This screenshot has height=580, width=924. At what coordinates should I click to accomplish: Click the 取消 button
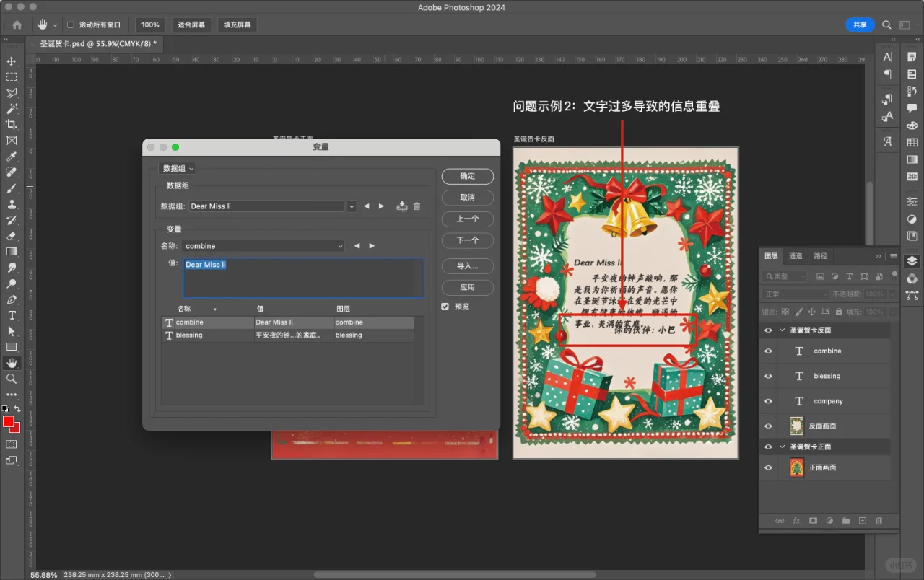pyautogui.click(x=468, y=198)
